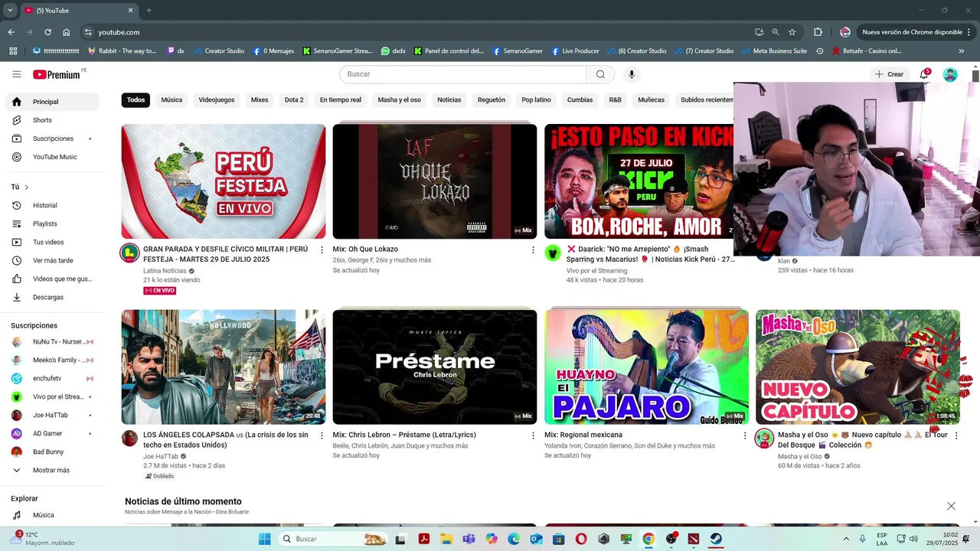
Task: Open Descargas in the sidebar
Action: coord(52,297)
